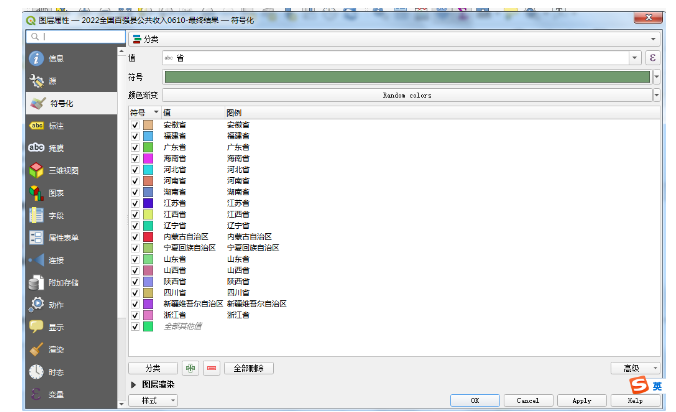Image resolution: width=676 pixels, height=412 pixels.
Task: Open the 掩膜 Masks sidebar page
Action: click(71, 148)
